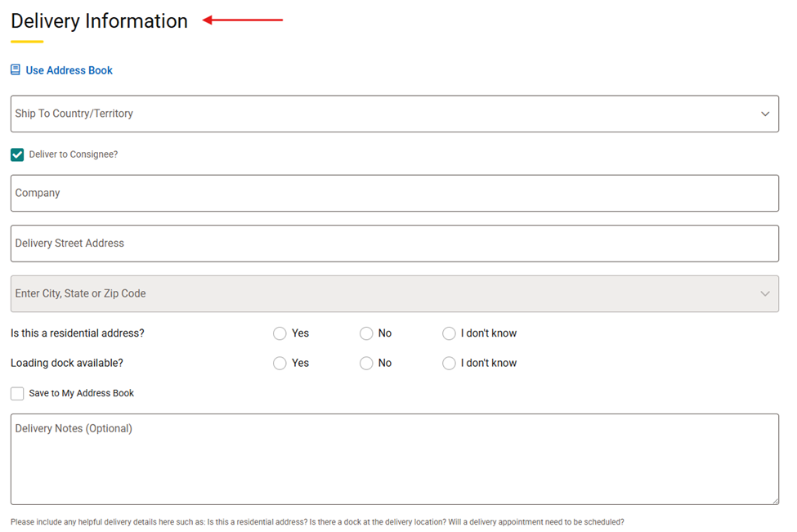Click Delivery Street Address field
797x532 pixels.
click(x=394, y=244)
